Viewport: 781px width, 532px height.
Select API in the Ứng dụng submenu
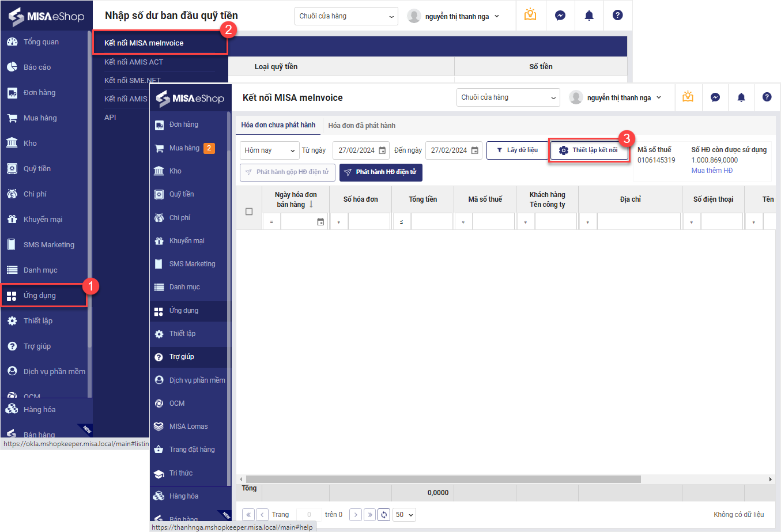coord(110,118)
